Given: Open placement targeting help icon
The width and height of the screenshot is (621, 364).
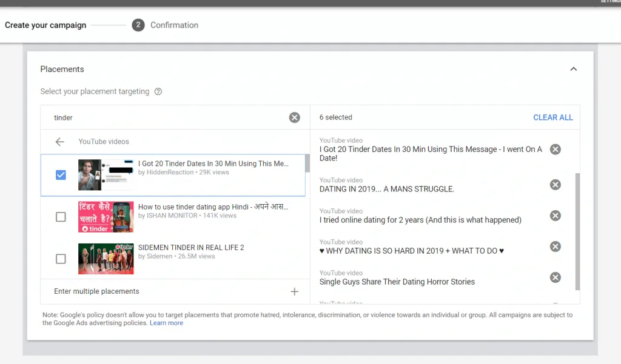Looking at the screenshot, I should (x=158, y=91).
